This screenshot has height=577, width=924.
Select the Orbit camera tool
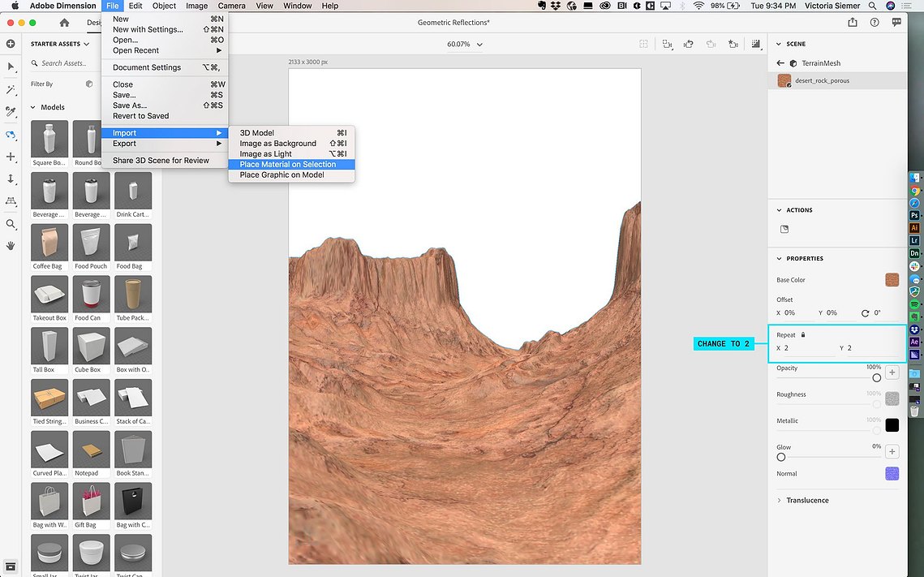pyautogui.click(x=11, y=135)
